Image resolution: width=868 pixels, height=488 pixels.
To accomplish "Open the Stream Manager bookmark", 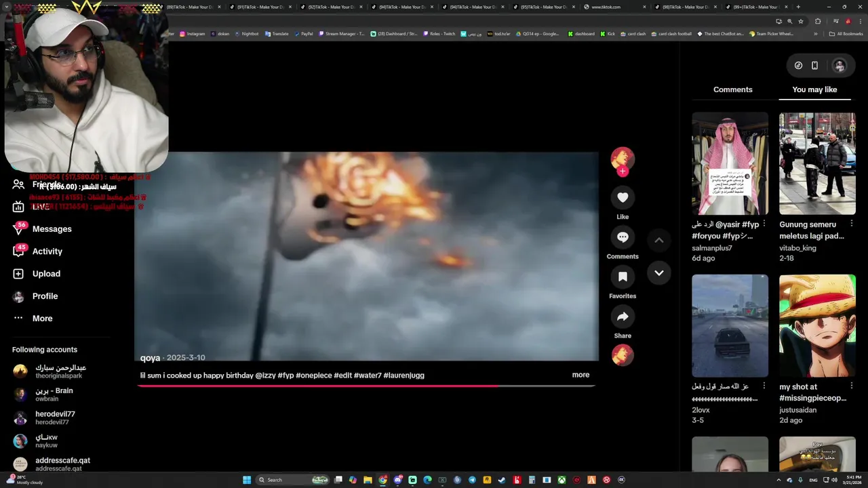I will tap(341, 34).
